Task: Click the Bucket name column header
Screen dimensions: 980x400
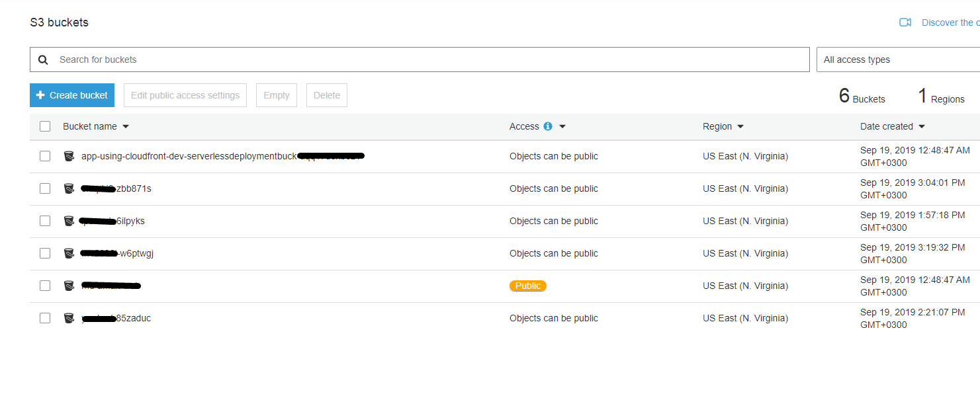Action: [90, 126]
